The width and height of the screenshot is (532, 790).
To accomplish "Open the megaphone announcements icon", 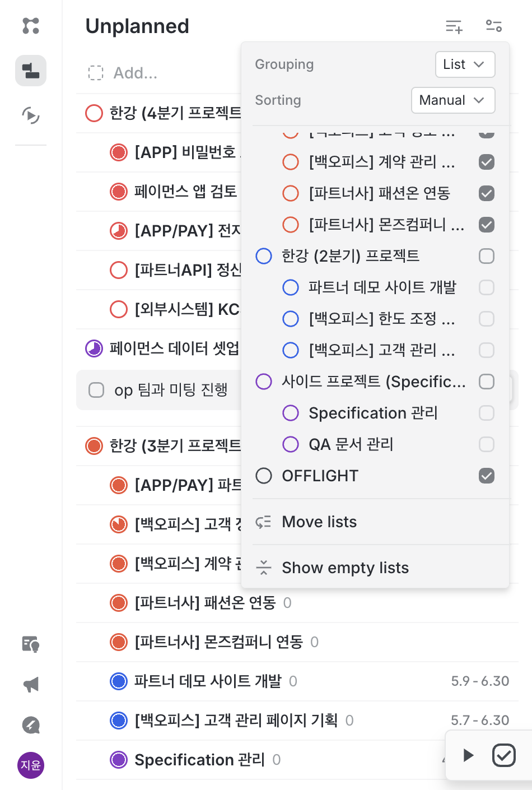I will 31,684.
